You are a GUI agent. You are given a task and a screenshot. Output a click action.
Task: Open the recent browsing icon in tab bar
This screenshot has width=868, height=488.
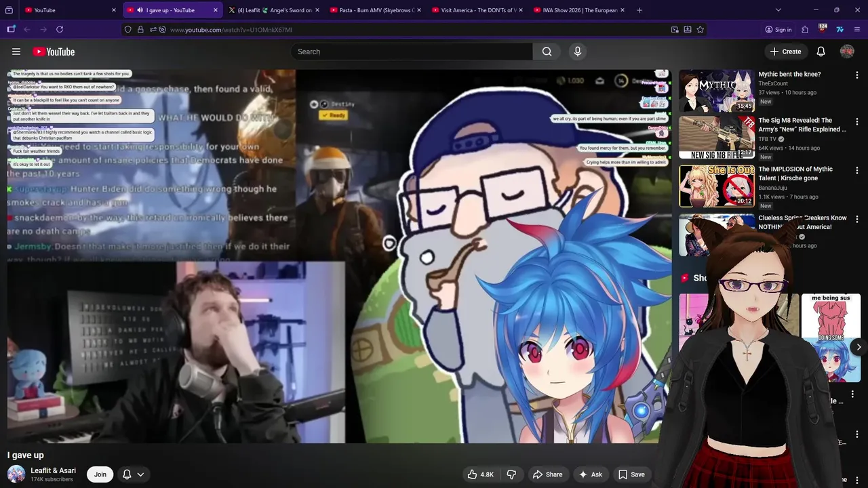click(9, 10)
